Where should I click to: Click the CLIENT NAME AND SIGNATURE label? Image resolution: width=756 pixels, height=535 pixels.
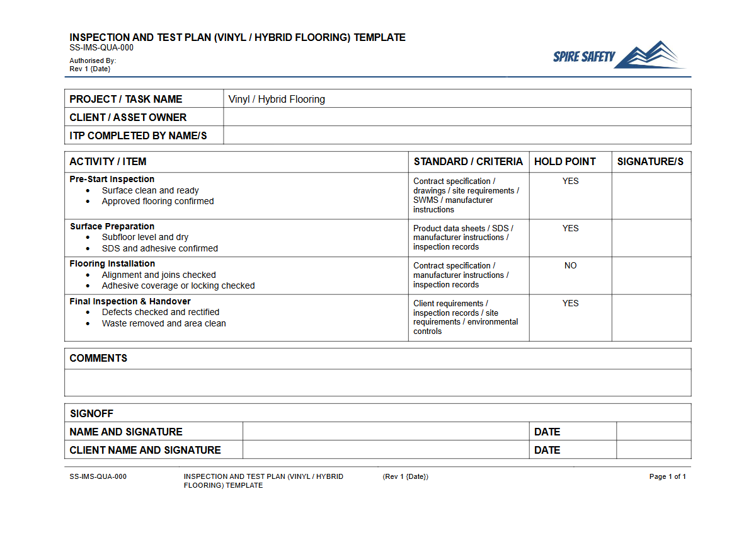145,450
